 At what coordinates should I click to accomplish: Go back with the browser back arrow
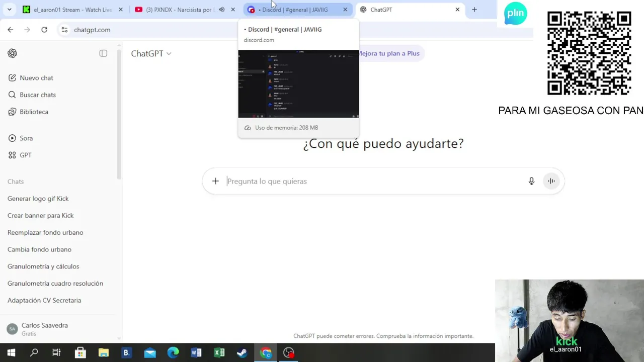click(11, 30)
